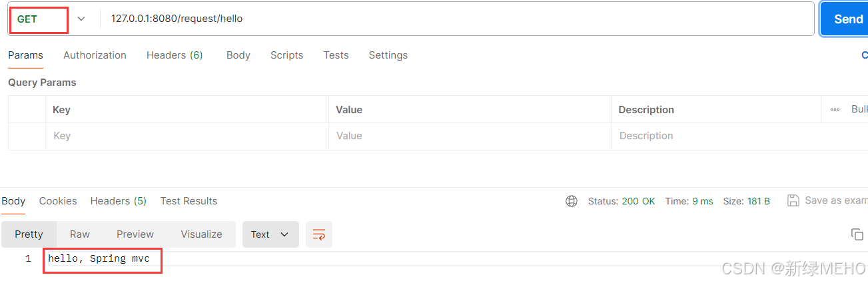
Task: Click the network globe icon beside Status
Action: pyautogui.click(x=572, y=201)
